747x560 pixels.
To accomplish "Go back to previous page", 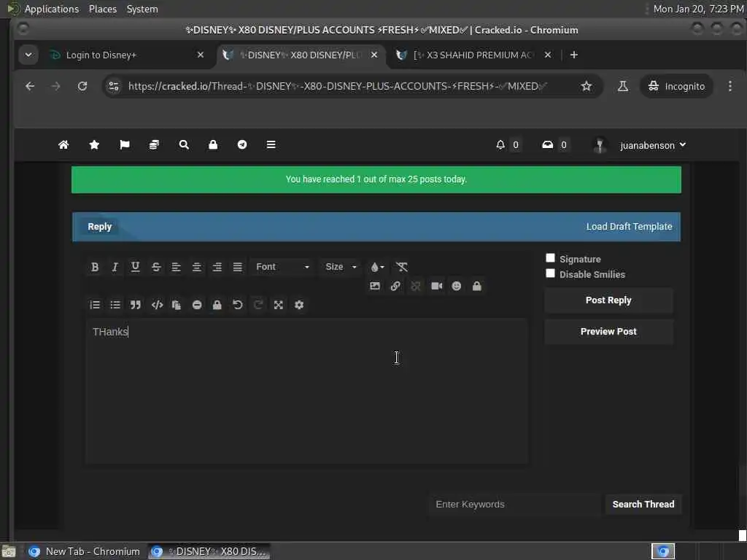I will [30, 86].
